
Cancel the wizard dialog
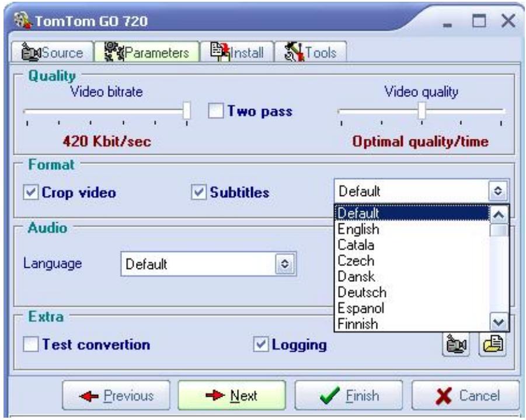[466, 395]
